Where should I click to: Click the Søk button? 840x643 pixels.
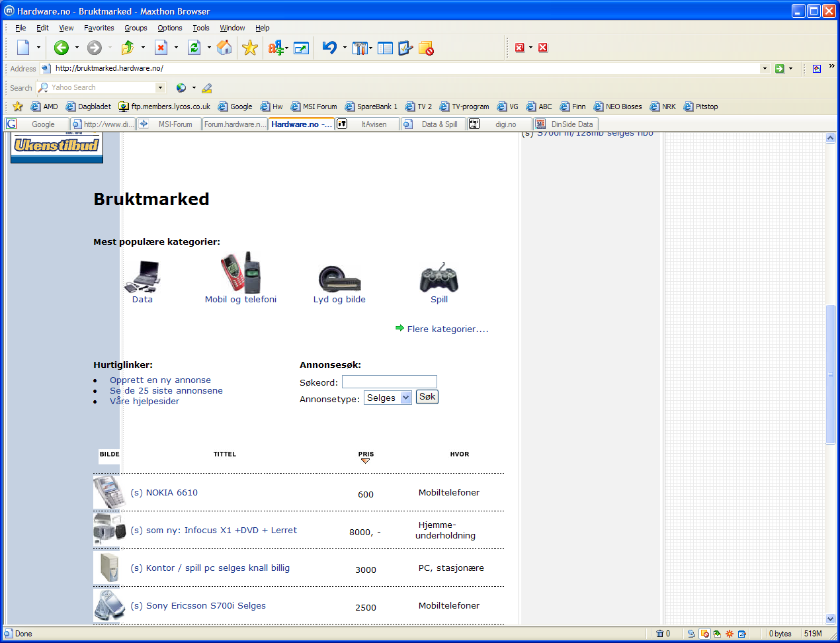[x=427, y=397]
